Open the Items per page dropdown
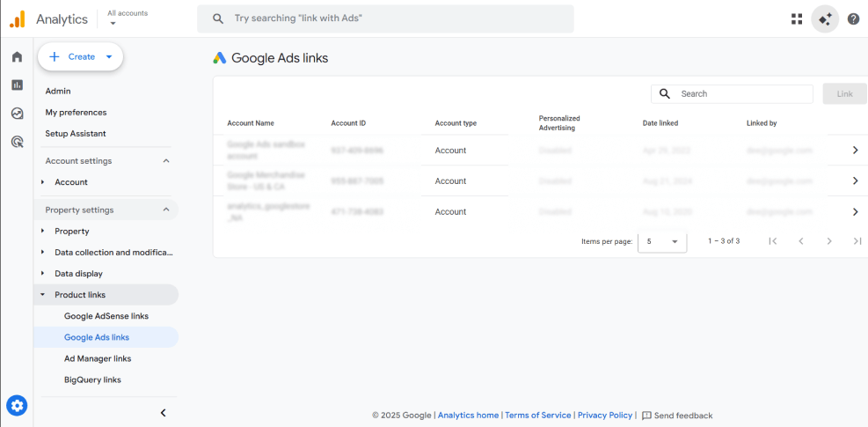This screenshot has width=868, height=427. pyautogui.click(x=662, y=241)
